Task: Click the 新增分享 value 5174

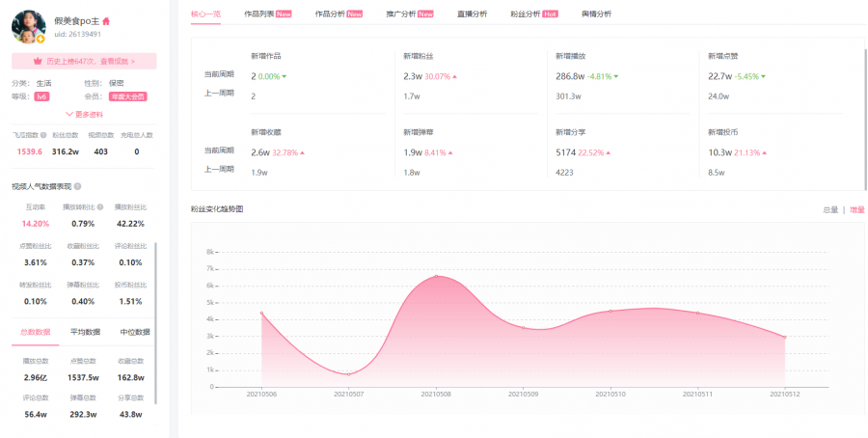Action: [x=566, y=152]
